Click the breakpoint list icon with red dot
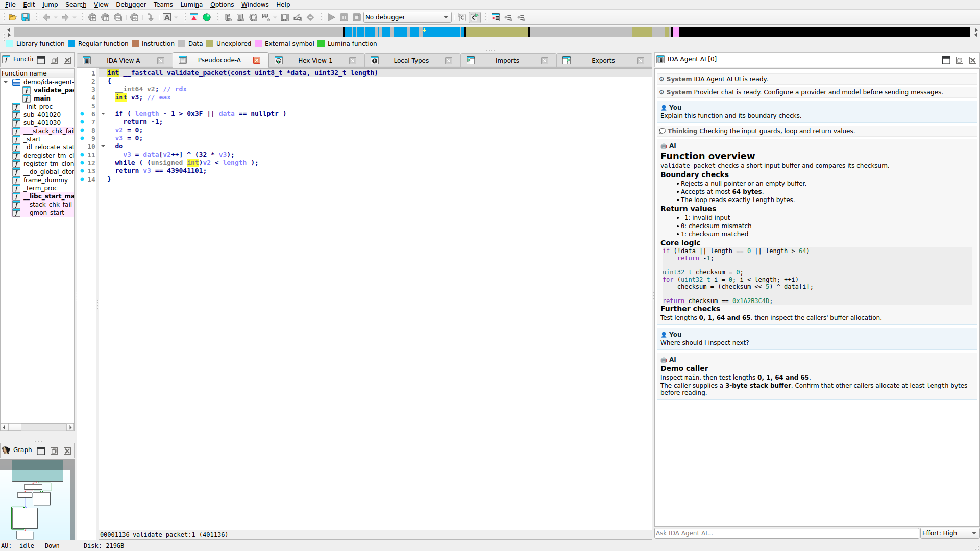This screenshot has width=980, height=551. coord(496,17)
